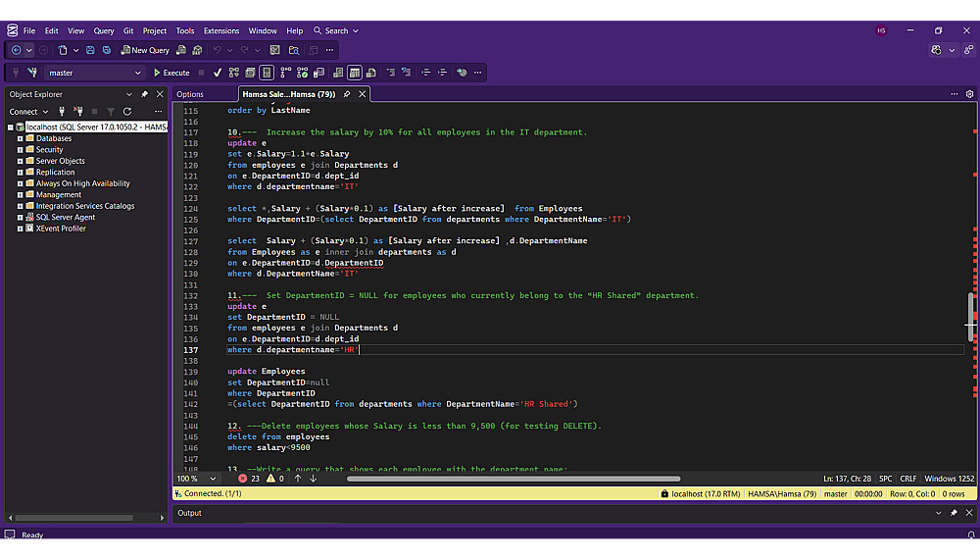Open the Query menu
Screen dimensions: 980x560
pos(103,30)
